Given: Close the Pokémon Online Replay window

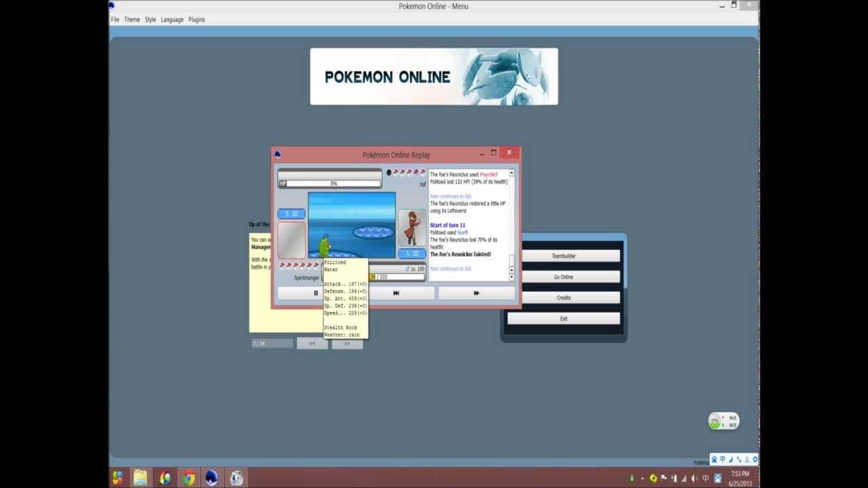Looking at the screenshot, I should [x=509, y=153].
